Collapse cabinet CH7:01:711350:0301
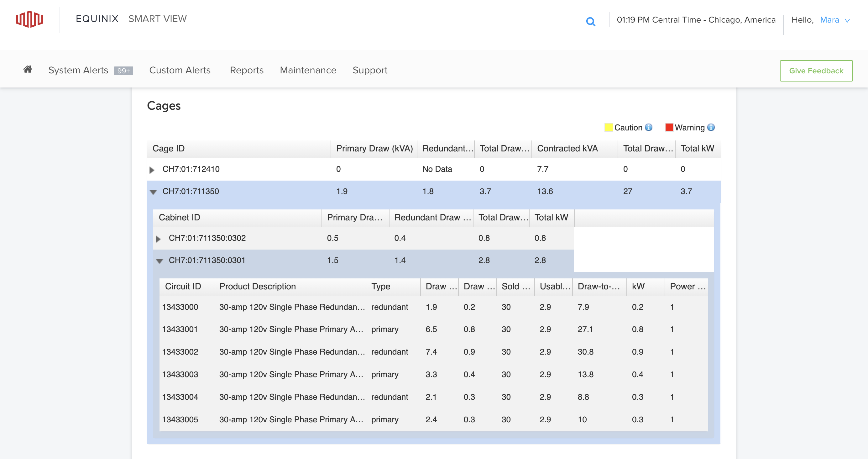The image size is (868, 459). (159, 261)
